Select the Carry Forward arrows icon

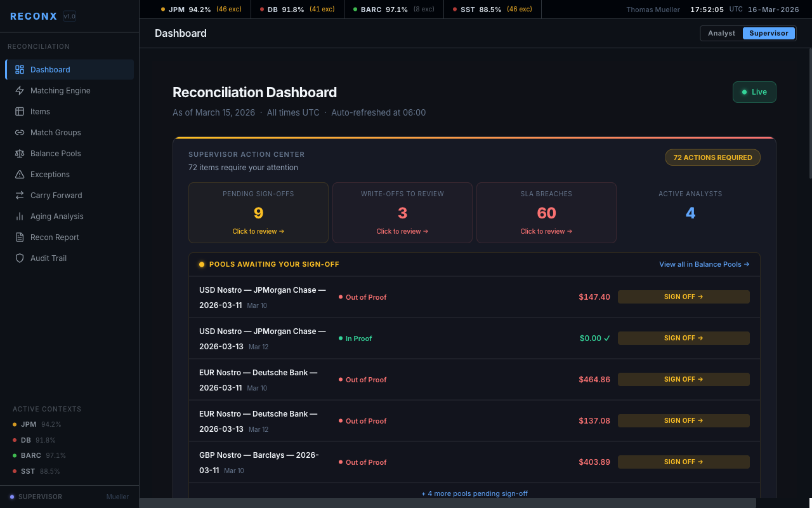pyautogui.click(x=20, y=195)
